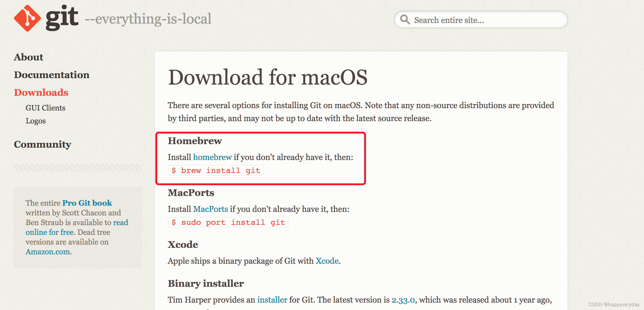Click the "$ sudo port install git" command
The image size is (644, 310).
[x=228, y=222]
